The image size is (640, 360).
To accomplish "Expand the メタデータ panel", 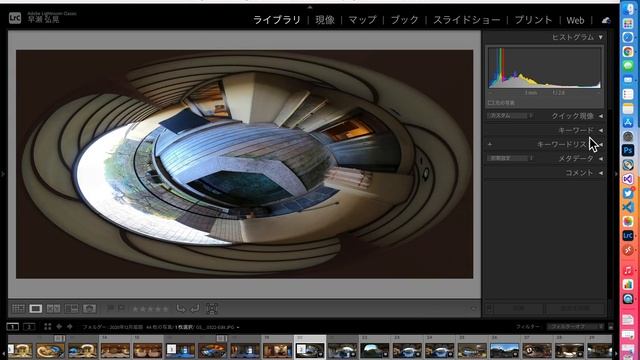I will (601, 158).
